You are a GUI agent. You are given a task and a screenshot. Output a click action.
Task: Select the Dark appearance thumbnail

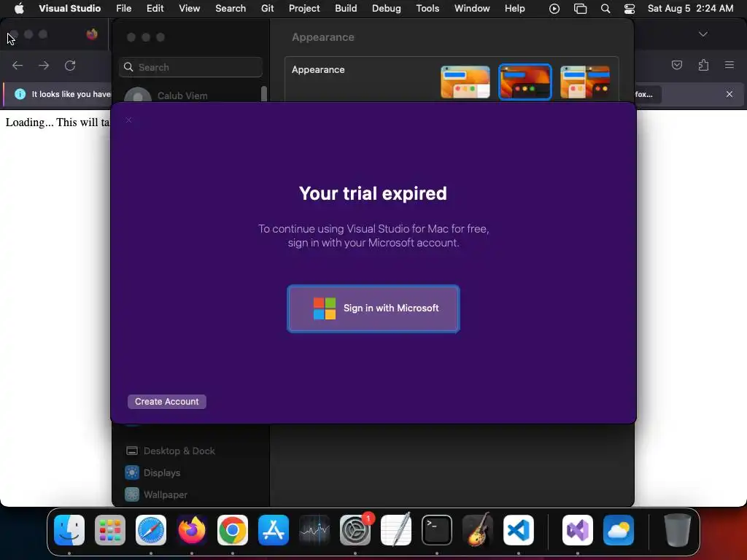coord(525,82)
